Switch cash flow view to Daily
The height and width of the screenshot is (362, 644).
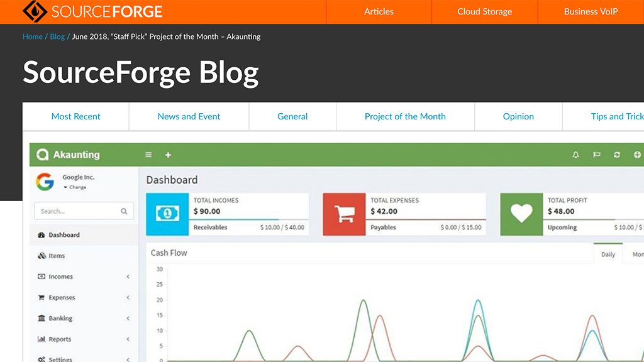pyautogui.click(x=608, y=253)
